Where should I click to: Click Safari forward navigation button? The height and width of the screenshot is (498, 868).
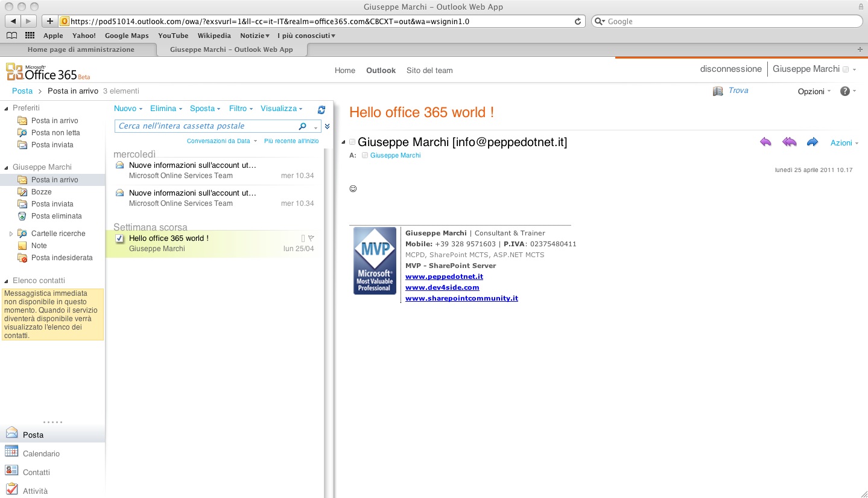pos(28,21)
